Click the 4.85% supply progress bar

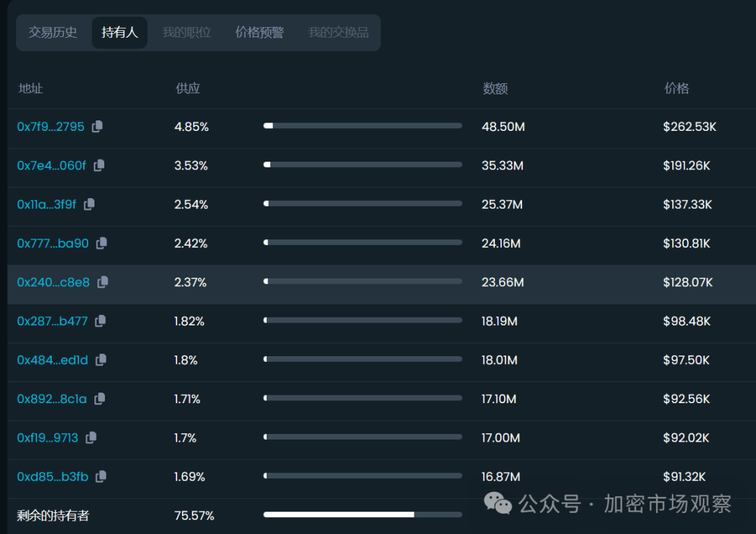(363, 126)
